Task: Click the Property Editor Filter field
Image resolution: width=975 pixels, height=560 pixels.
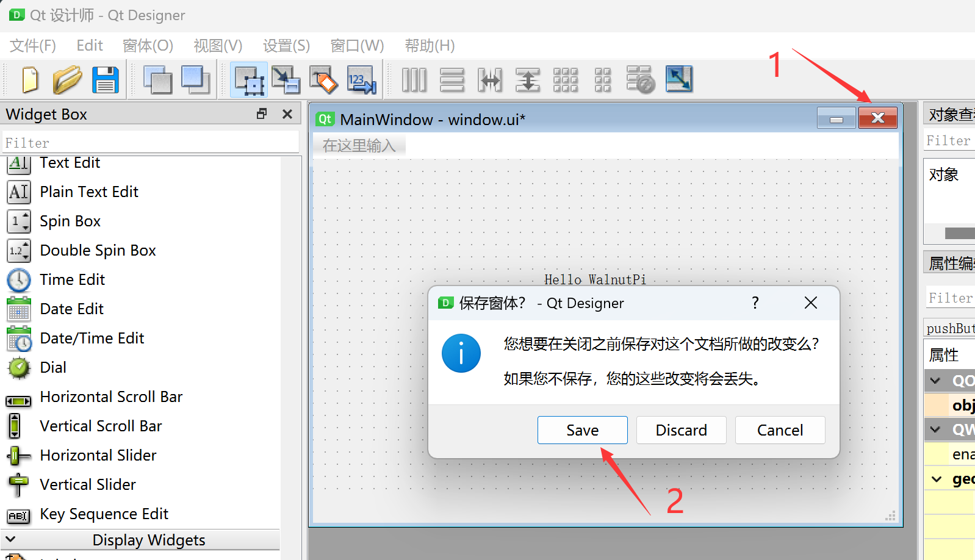Action: tap(951, 298)
